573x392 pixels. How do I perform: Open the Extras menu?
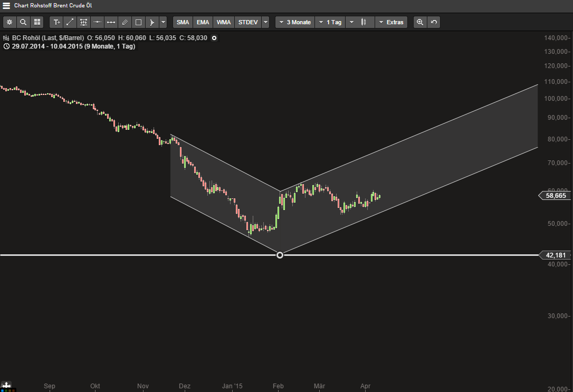391,22
